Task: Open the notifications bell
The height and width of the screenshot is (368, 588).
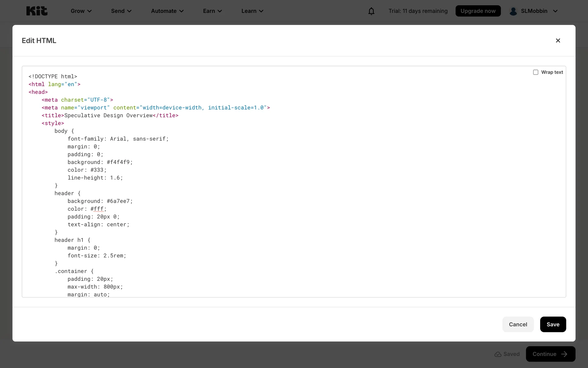Action: (371, 11)
